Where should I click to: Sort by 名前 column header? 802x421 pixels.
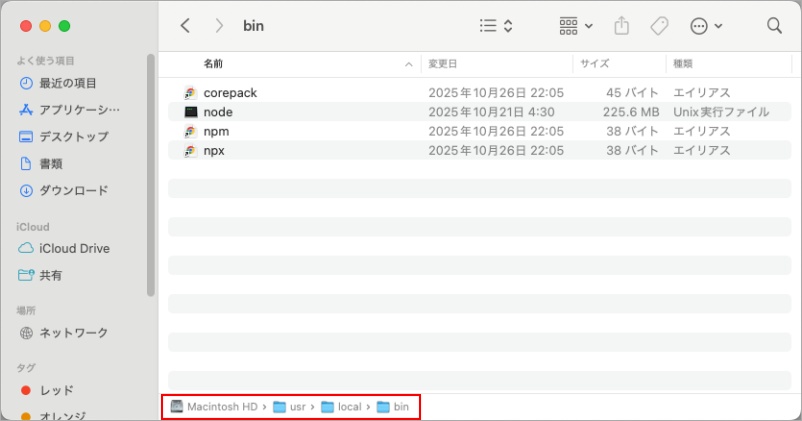tap(214, 63)
